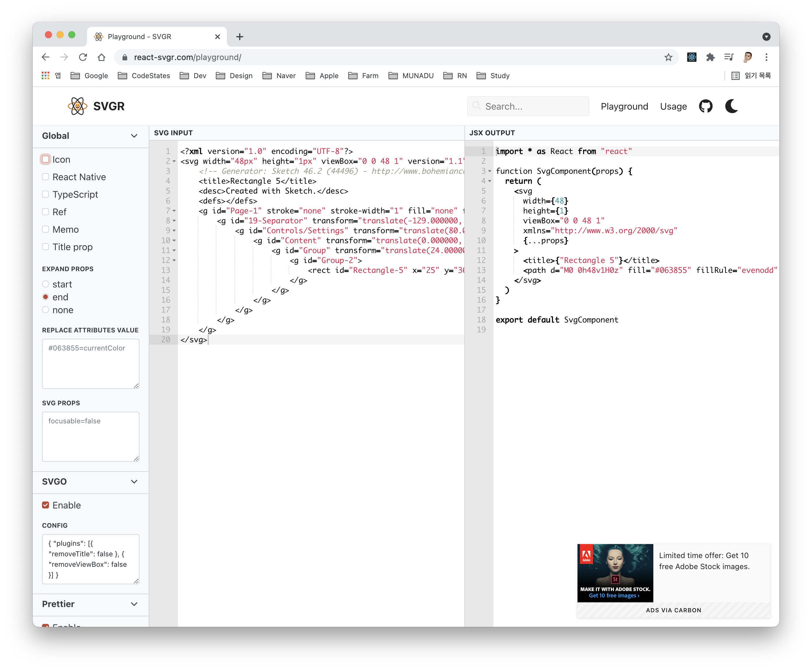Click the browser address bar URL
The height and width of the screenshot is (670, 812).
[188, 57]
